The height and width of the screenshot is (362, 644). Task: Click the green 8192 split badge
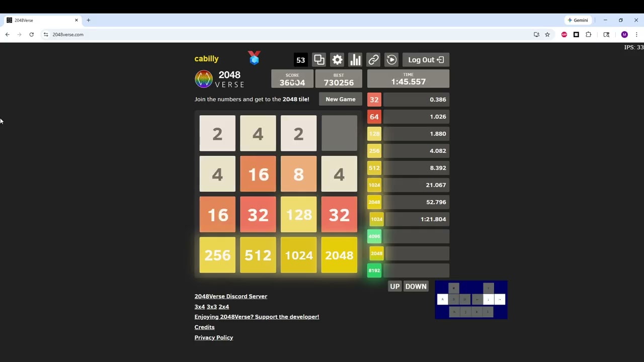374,270
